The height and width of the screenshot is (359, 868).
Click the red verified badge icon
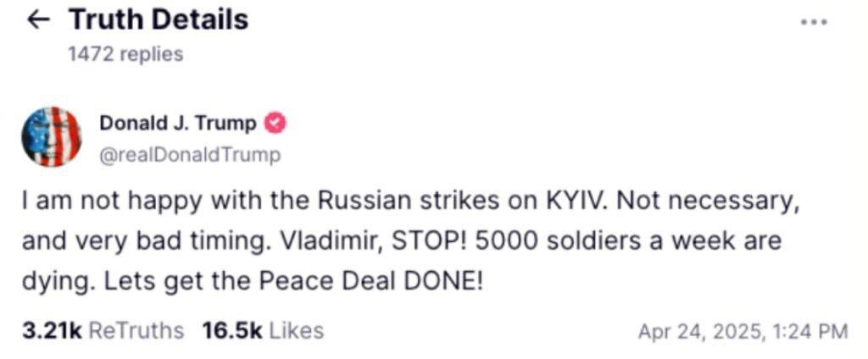[275, 124]
